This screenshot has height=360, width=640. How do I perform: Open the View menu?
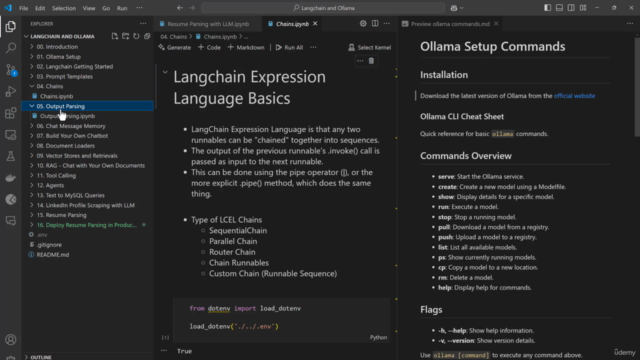(89, 8)
